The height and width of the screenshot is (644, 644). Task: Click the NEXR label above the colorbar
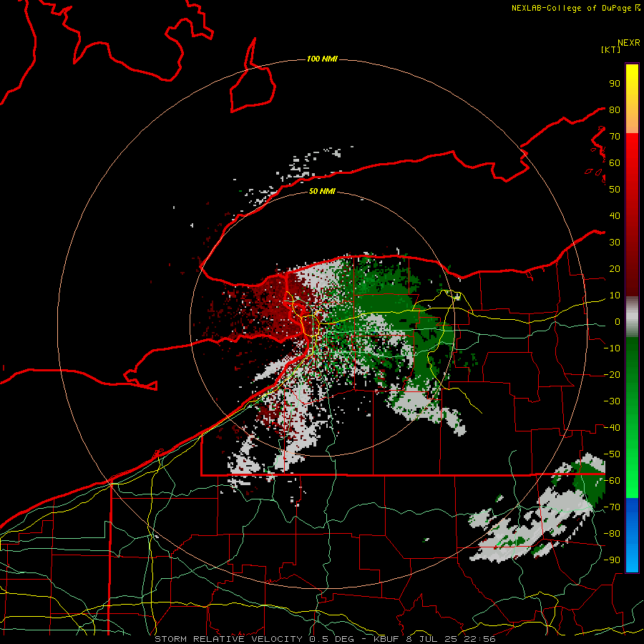pyautogui.click(x=629, y=43)
